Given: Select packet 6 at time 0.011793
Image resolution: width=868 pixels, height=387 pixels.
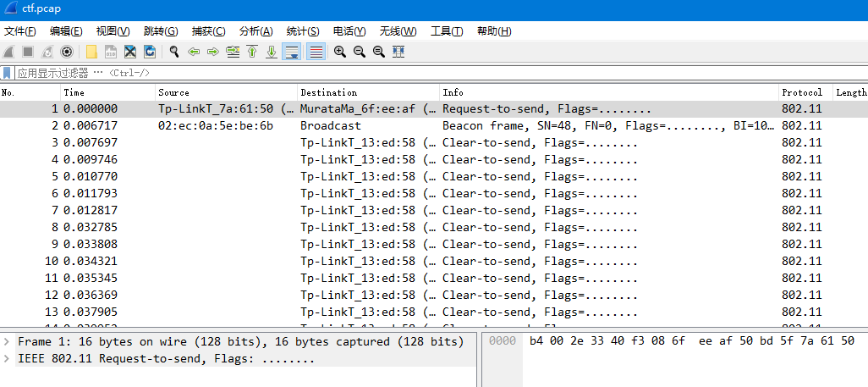Looking at the screenshot, I should click(x=434, y=193).
